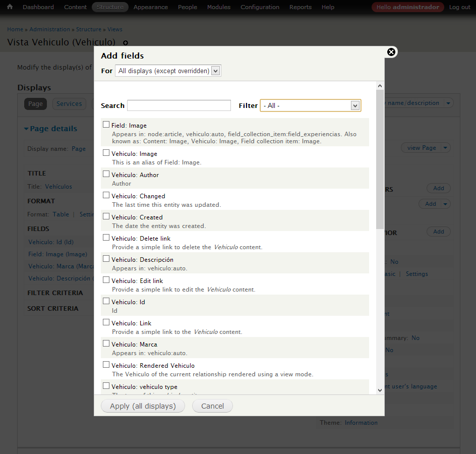The width and height of the screenshot is (476, 454).
Task: Check the Field: Image checkbox
Action: point(106,124)
